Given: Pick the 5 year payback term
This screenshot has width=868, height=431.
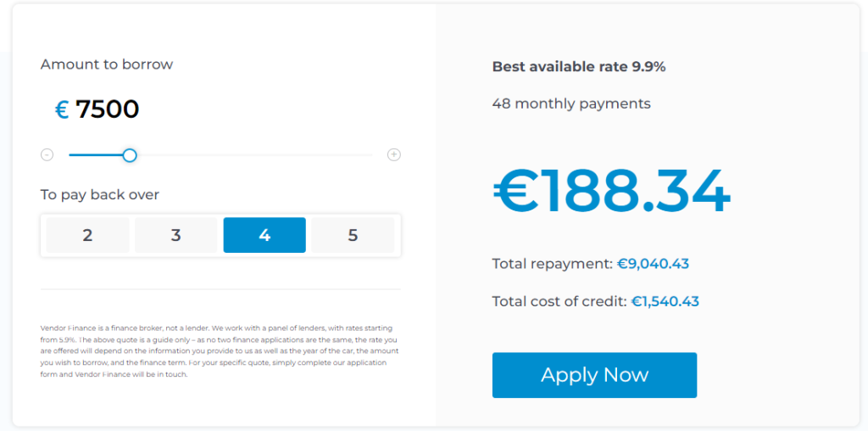Looking at the screenshot, I should (x=353, y=235).
